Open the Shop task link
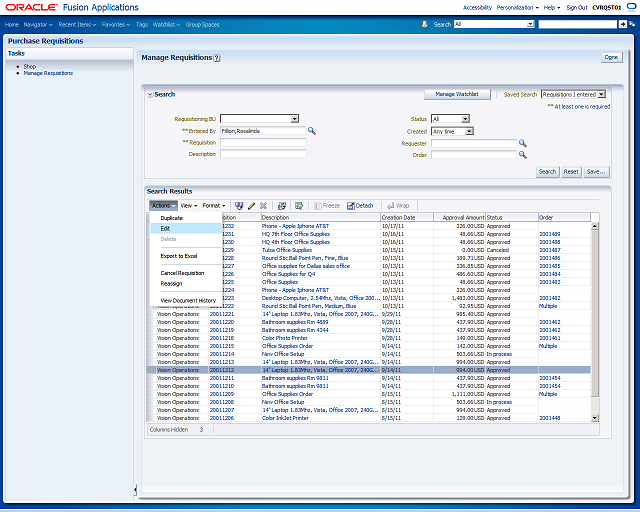The height and width of the screenshot is (512, 640). point(30,66)
